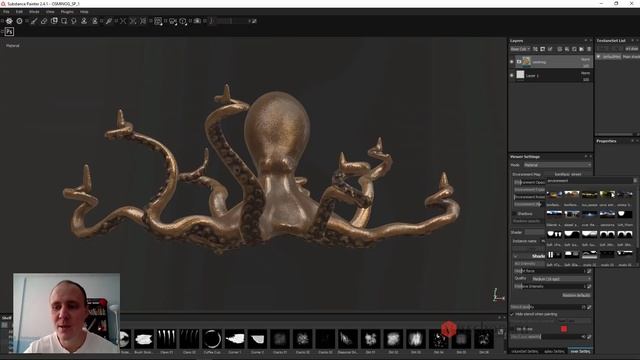Click the first toolbar icon left of the circle
This screenshot has height=360, width=640.
pos(9,21)
